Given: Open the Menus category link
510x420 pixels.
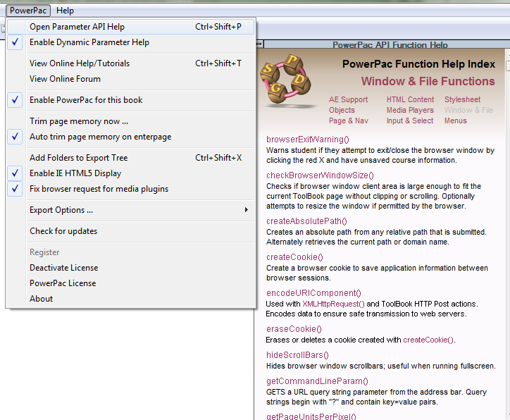Looking at the screenshot, I should (x=455, y=121).
